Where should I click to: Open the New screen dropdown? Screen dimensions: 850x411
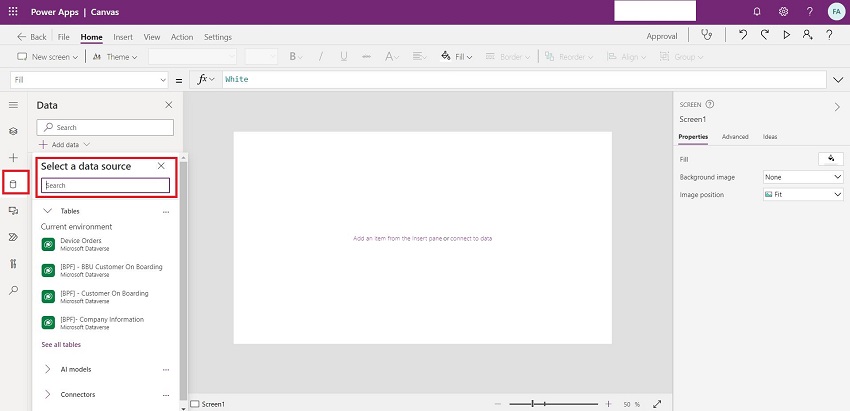[48, 56]
